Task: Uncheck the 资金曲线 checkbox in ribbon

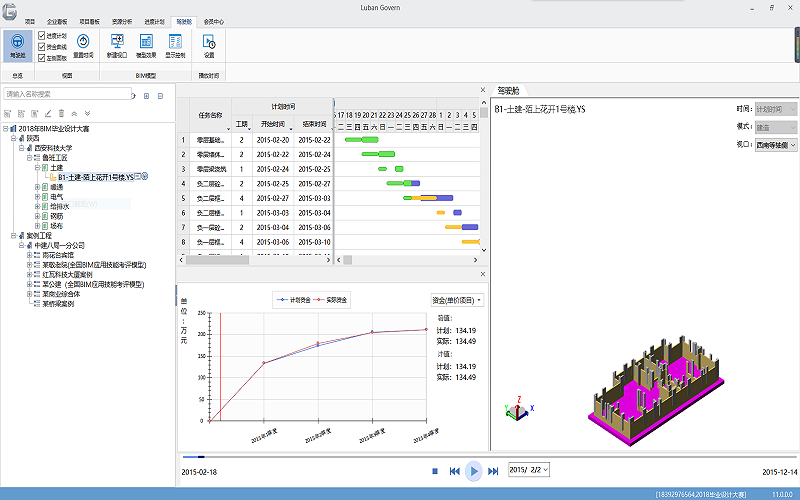Action: click(42, 46)
